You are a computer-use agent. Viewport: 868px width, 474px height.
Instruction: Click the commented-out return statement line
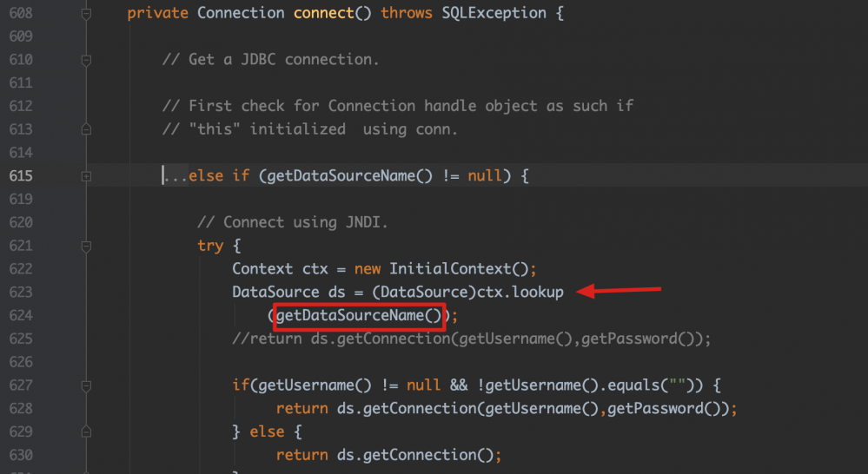click(471, 339)
